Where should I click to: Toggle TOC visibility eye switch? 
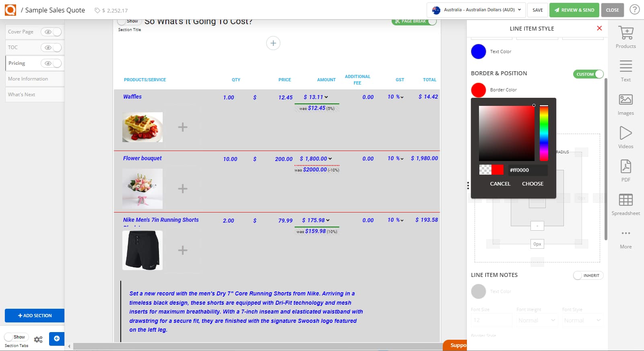pos(51,47)
